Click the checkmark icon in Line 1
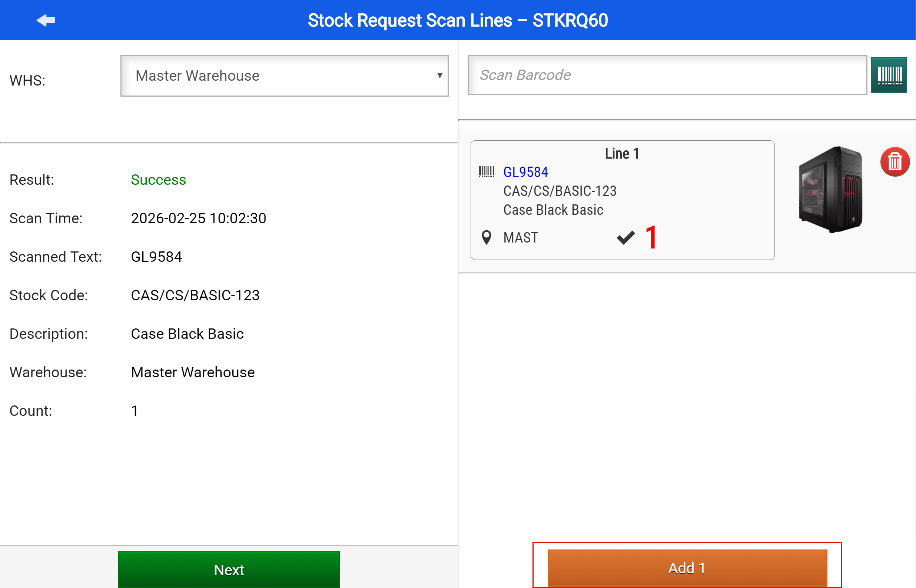 (x=626, y=237)
